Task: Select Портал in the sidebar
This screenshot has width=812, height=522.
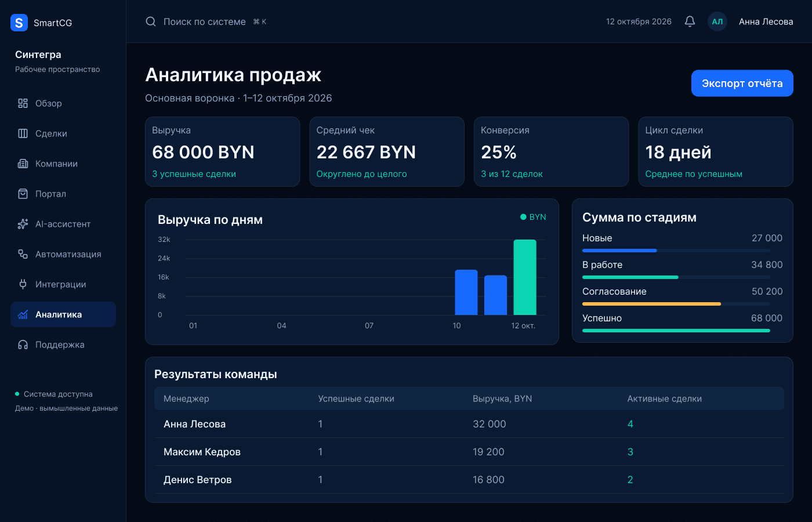Action: 63,194
